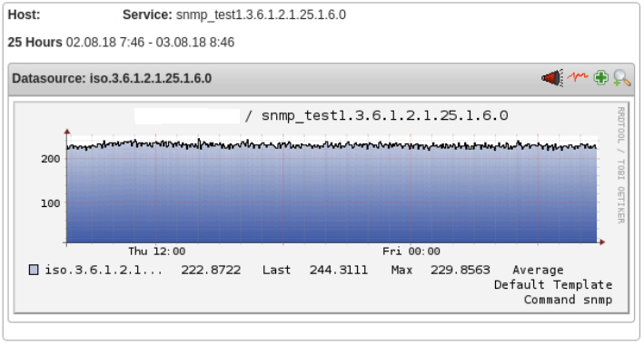Click the 200 value on y-axis
The image size is (644, 345).
[x=51, y=159]
